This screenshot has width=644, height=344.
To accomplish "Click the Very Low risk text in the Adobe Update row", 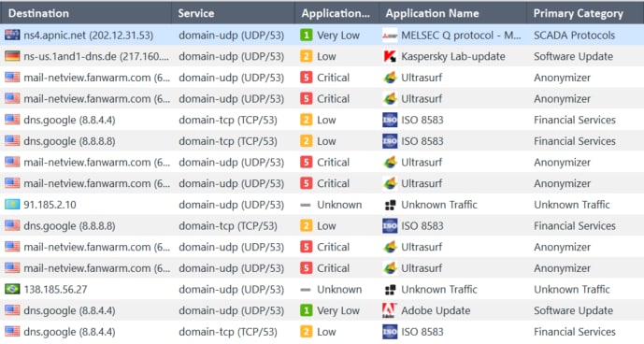I will click(338, 310).
